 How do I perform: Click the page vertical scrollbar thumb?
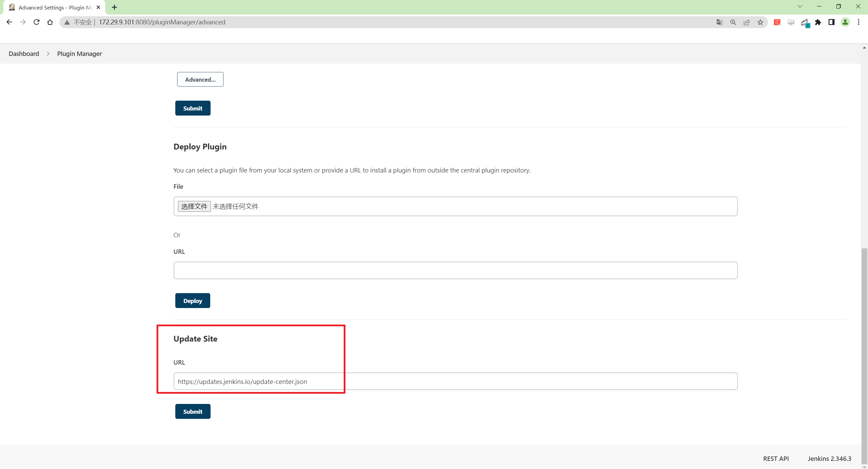coord(864,356)
